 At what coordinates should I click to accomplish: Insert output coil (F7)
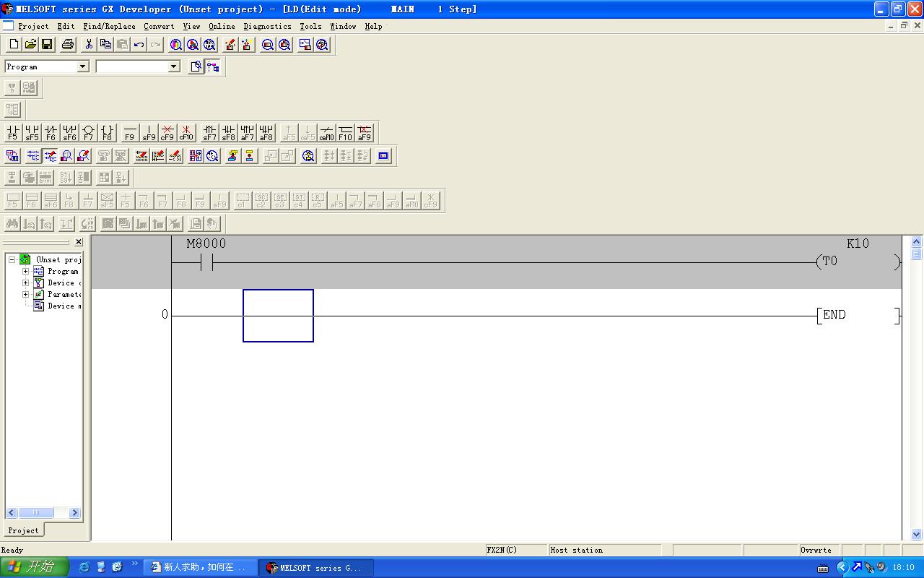[x=88, y=133]
